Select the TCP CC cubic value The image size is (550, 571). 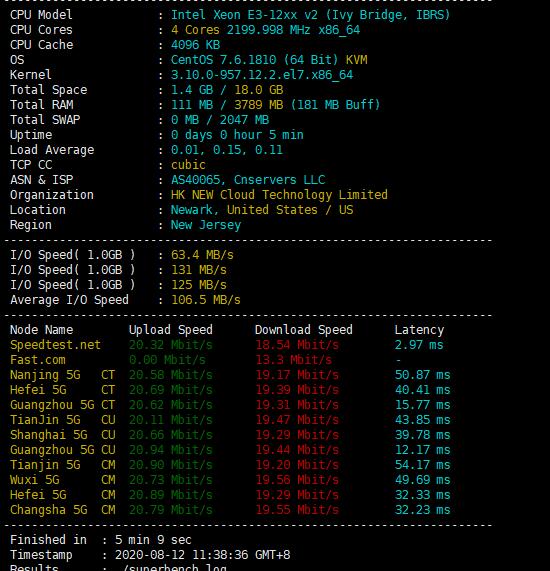[x=188, y=165]
